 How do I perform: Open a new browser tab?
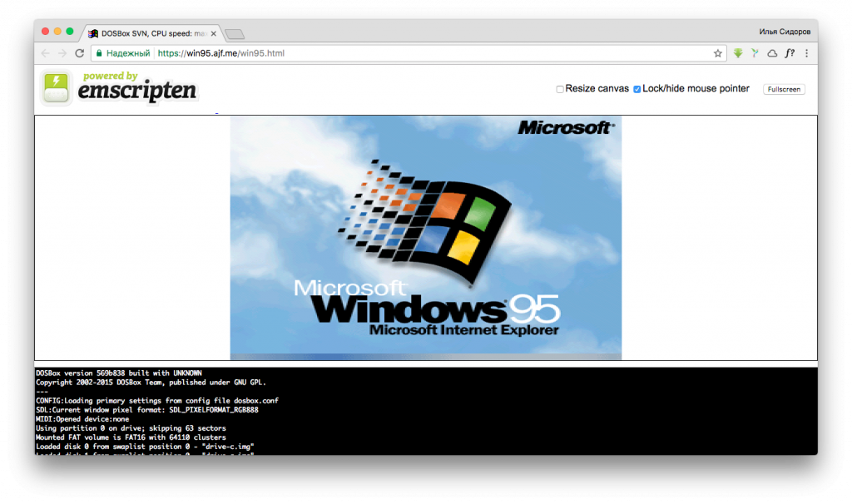(x=234, y=32)
